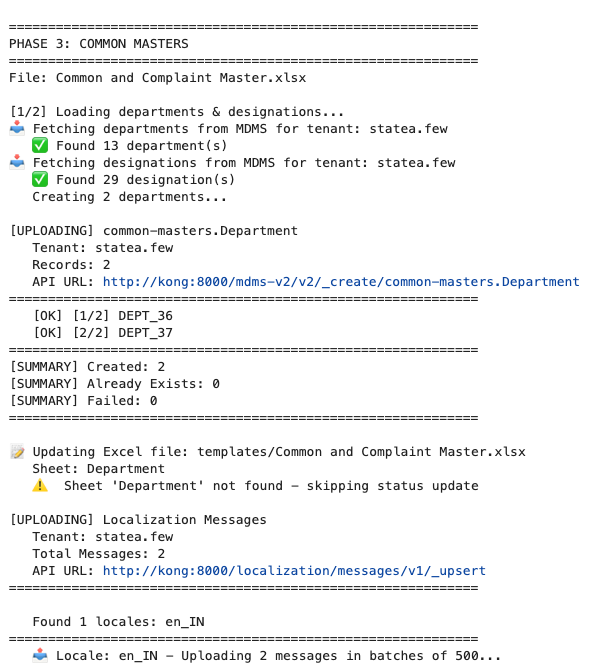This screenshot has width=607, height=668.
Task: Click the memo icon before Updating Excel file
Action: pos(17,452)
